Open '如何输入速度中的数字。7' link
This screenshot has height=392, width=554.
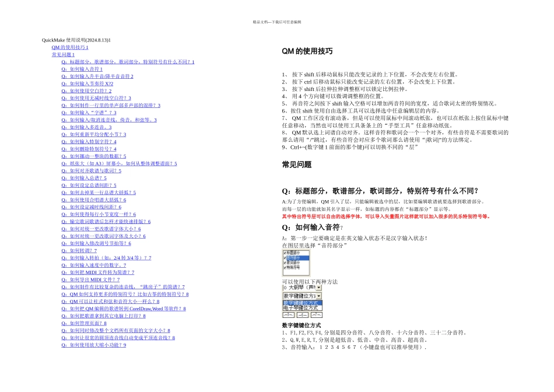(94, 265)
